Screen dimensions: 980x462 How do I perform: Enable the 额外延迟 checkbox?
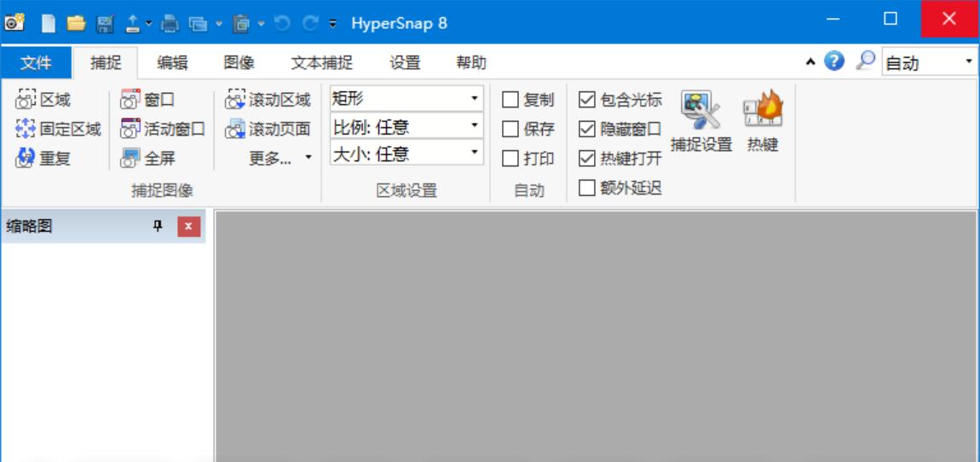(x=587, y=188)
